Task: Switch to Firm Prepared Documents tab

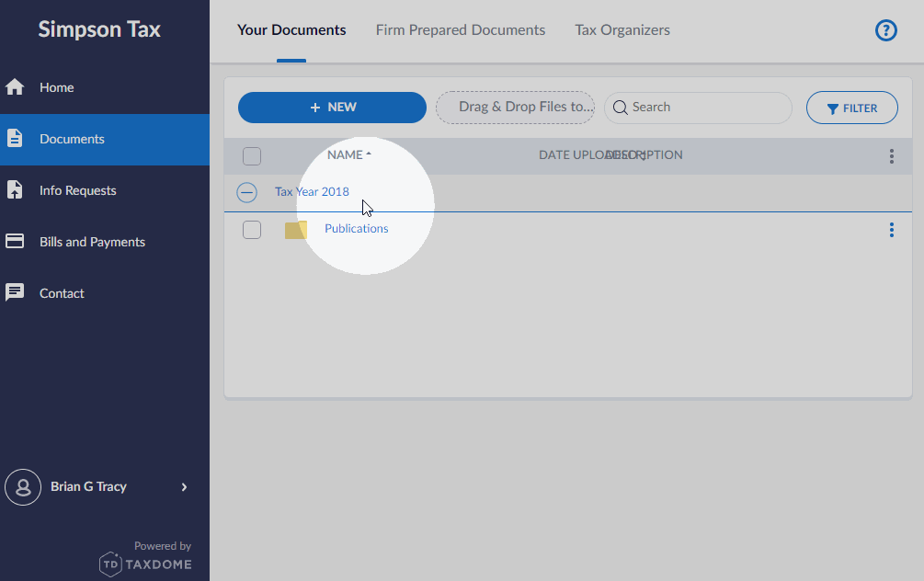Action: 461,30
